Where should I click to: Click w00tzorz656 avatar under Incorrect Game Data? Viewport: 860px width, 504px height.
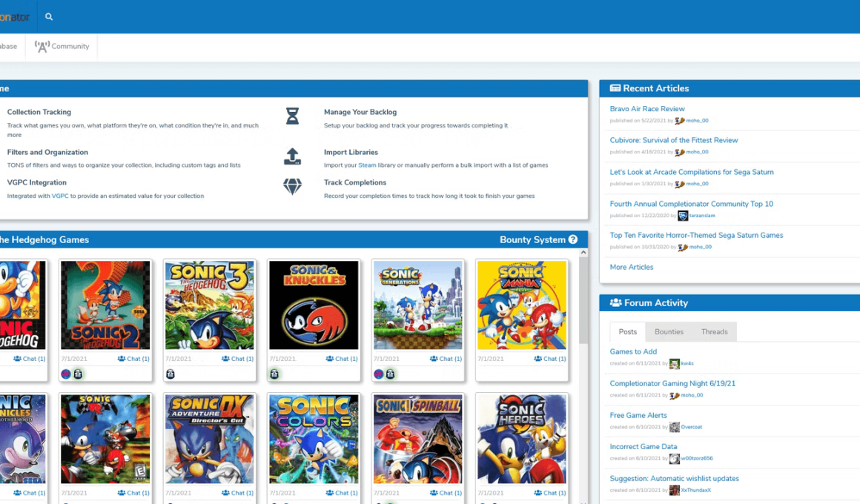675,459
